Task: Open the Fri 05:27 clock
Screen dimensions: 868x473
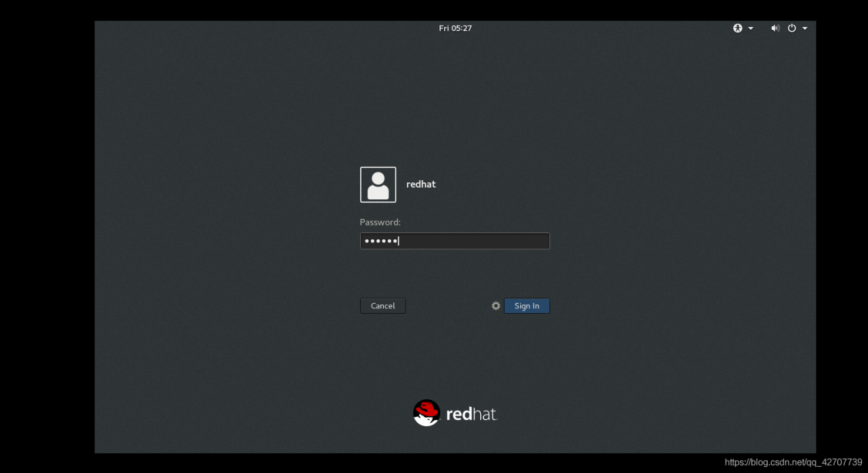Action: [455, 28]
